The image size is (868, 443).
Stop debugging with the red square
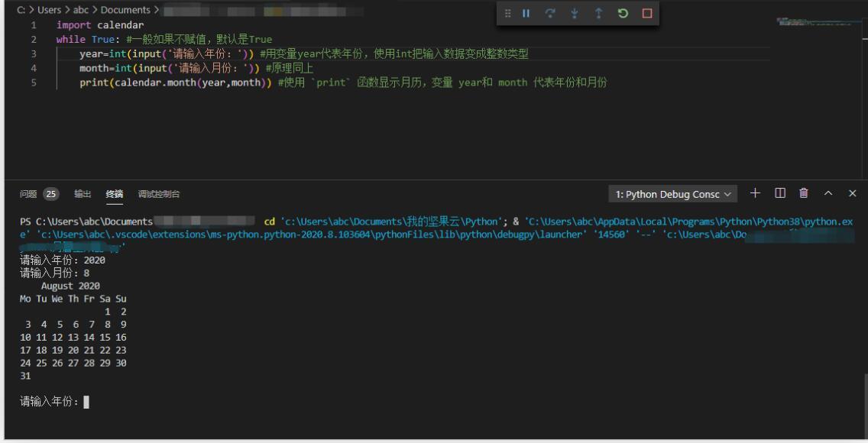point(646,14)
